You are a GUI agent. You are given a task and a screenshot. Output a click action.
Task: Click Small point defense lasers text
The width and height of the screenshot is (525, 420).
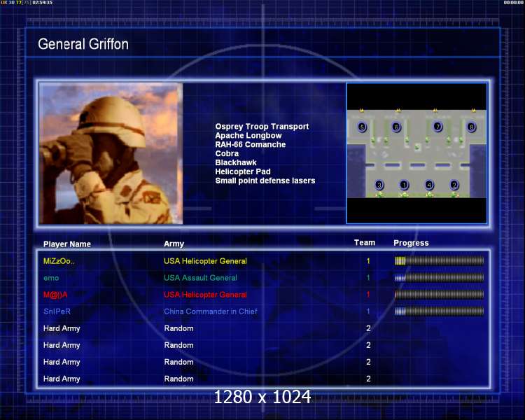click(265, 181)
